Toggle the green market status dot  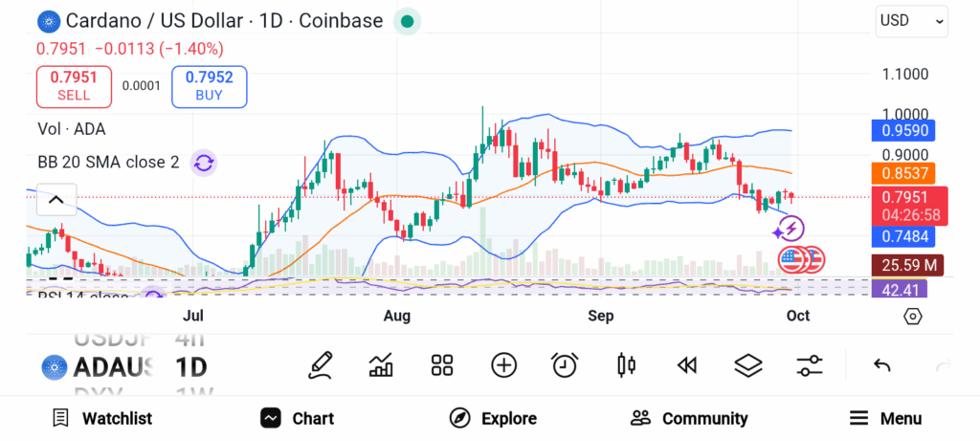[x=408, y=21]
